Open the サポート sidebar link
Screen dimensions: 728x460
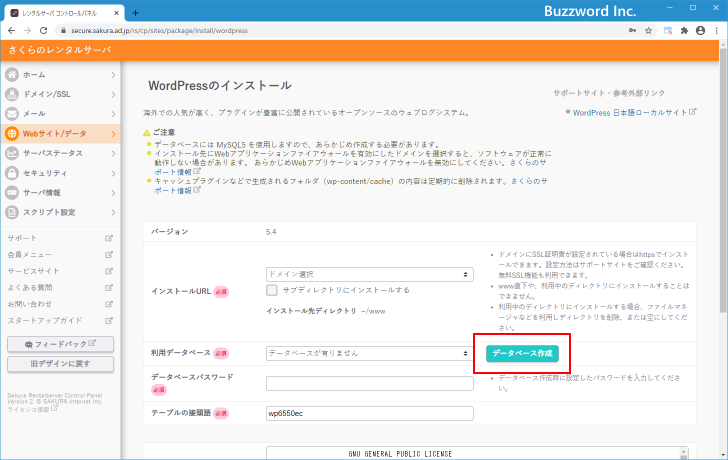22,238
